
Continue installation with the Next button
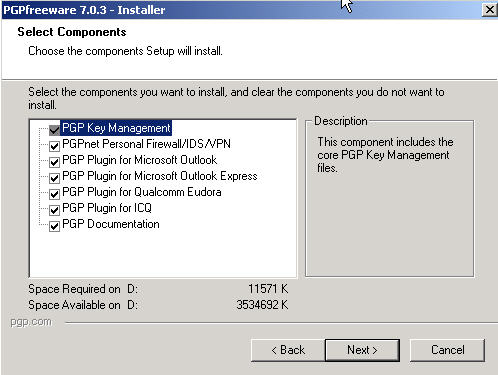(362, 350)
